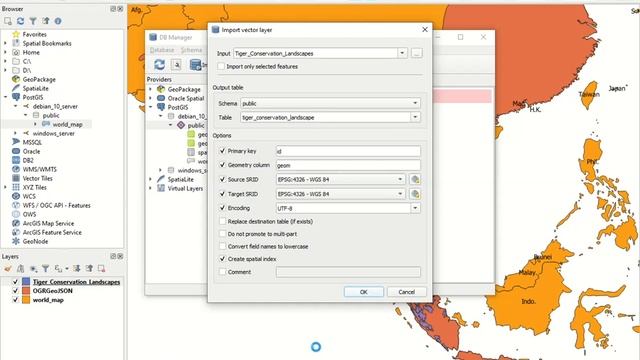
Task: Click Cancel in Import vector layer dialog
Action: click(x=407, y=292)
